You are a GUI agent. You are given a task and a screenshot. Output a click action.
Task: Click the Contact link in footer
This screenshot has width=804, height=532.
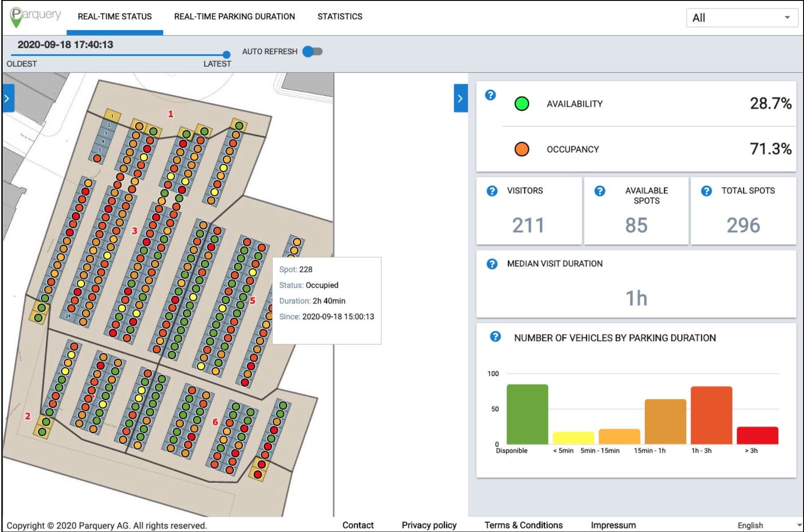pos(358,525)
